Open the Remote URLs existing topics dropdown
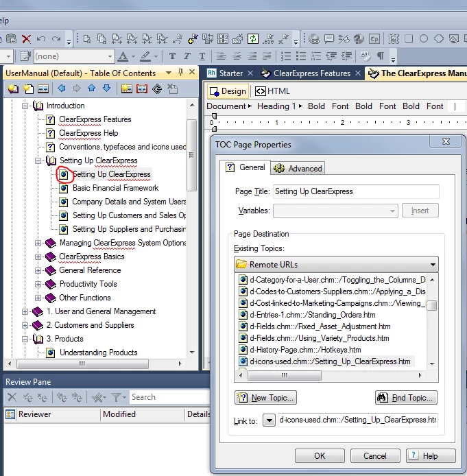 coord(336,265)
